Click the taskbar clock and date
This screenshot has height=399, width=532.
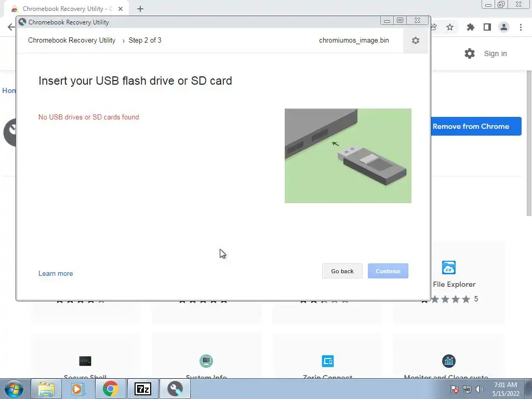point(506,389)
